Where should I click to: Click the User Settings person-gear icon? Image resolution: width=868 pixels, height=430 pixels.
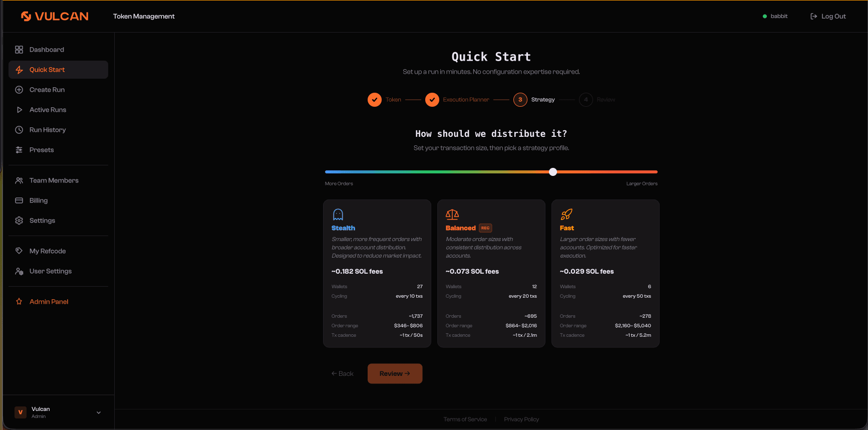(19, 271)
